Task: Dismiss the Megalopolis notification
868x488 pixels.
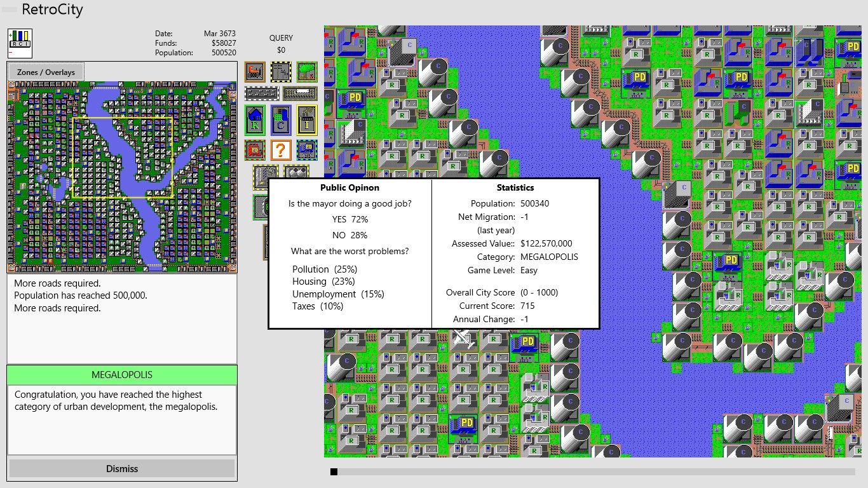Action: (122, 468)
